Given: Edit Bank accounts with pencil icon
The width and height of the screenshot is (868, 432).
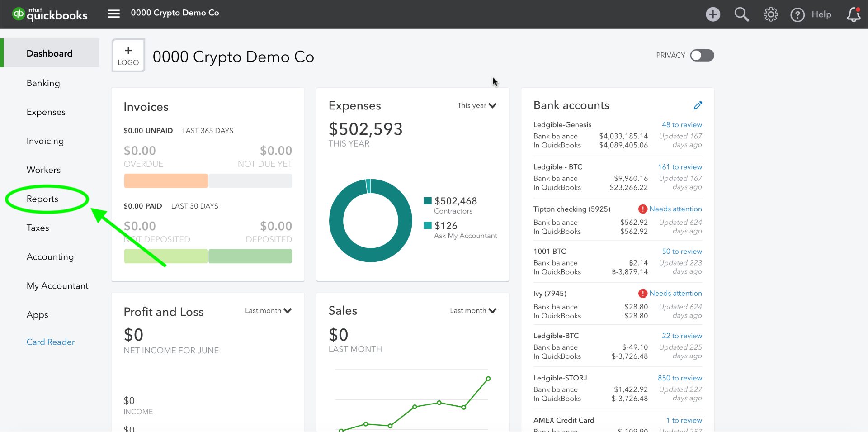Looking at the screenshot, I should point(698,105).
